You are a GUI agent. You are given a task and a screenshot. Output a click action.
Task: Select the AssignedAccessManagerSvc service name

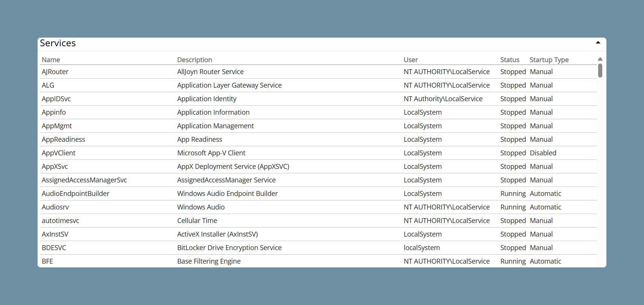84,180
